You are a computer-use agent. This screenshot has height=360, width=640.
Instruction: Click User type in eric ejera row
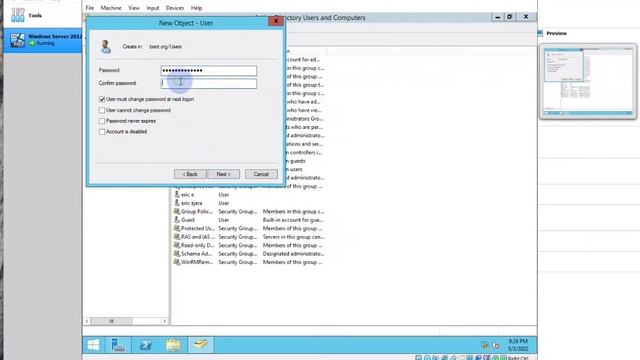pos(224,203)
